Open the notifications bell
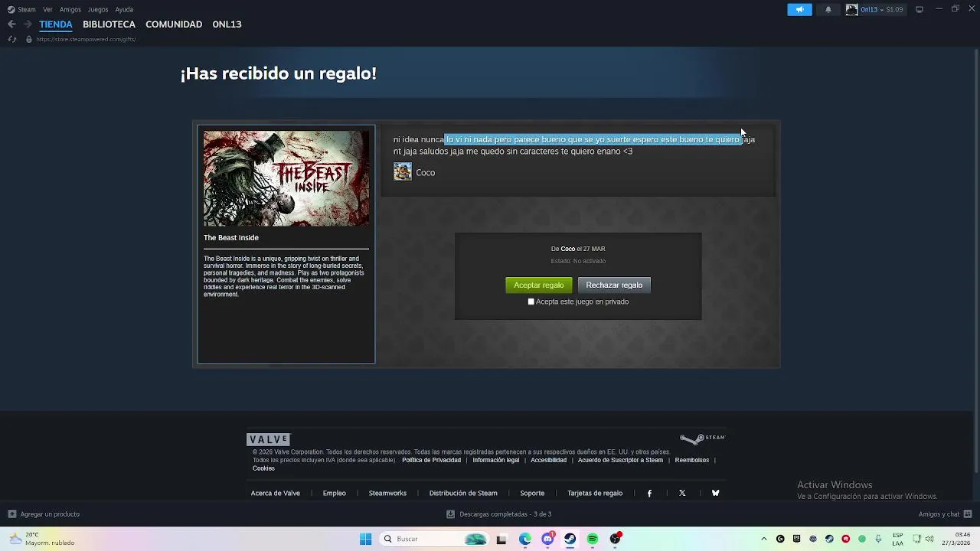 point(828,9)
